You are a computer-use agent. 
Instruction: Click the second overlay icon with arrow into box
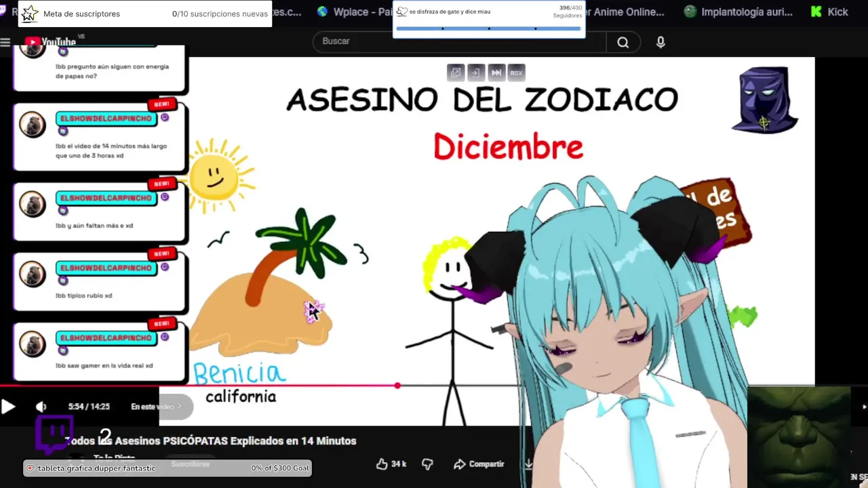(476, 73)
